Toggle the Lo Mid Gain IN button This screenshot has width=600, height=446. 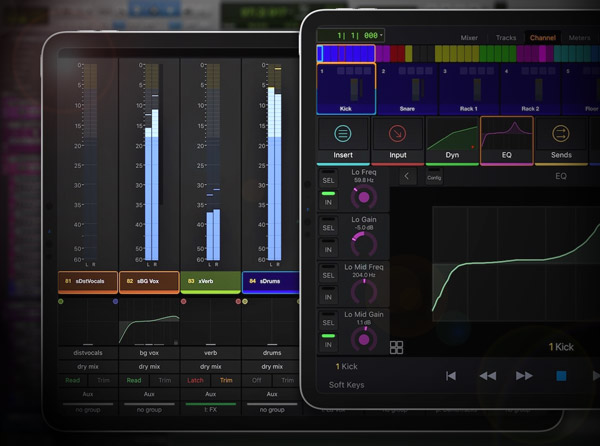coord(328,342)
